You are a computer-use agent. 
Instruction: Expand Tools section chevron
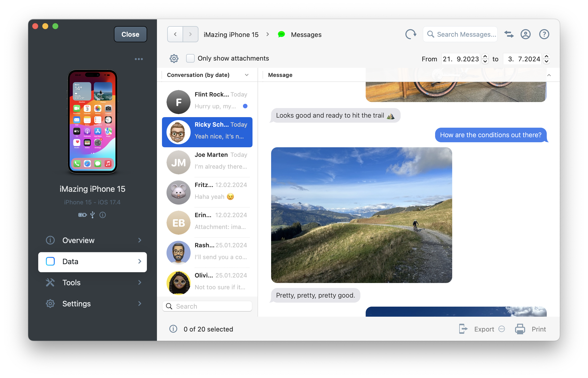coord(140,282)
